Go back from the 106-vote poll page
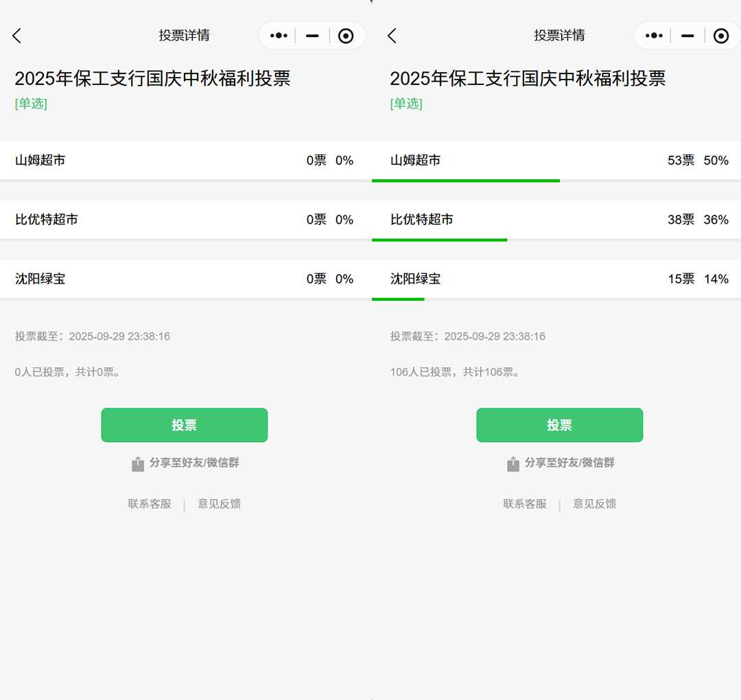The image size is (741, 700). pyautogui.click(x=392, y=36)
